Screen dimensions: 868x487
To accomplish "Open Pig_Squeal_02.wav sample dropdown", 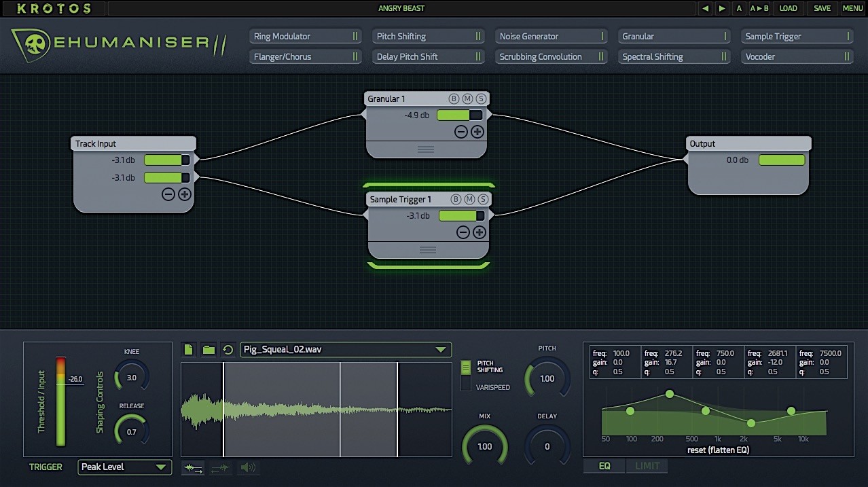I will [x=346, y=350].
